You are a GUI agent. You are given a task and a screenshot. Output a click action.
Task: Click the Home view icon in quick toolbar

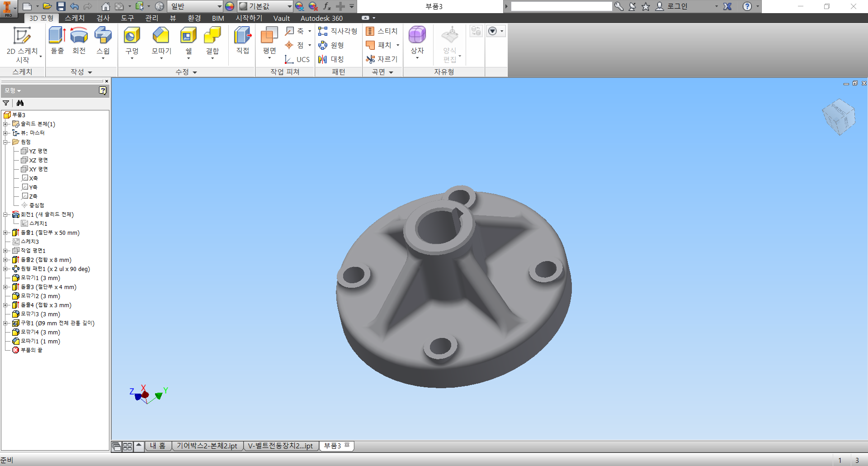[x=105, y=6]
